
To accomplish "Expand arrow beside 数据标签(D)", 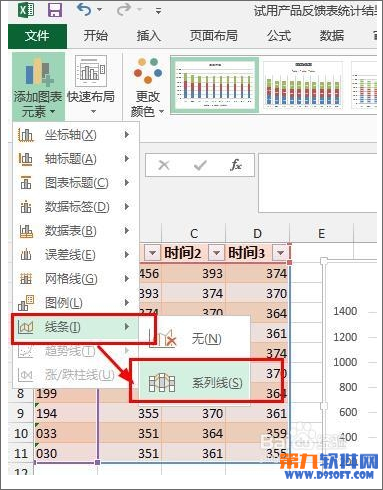I will point(127,207).
